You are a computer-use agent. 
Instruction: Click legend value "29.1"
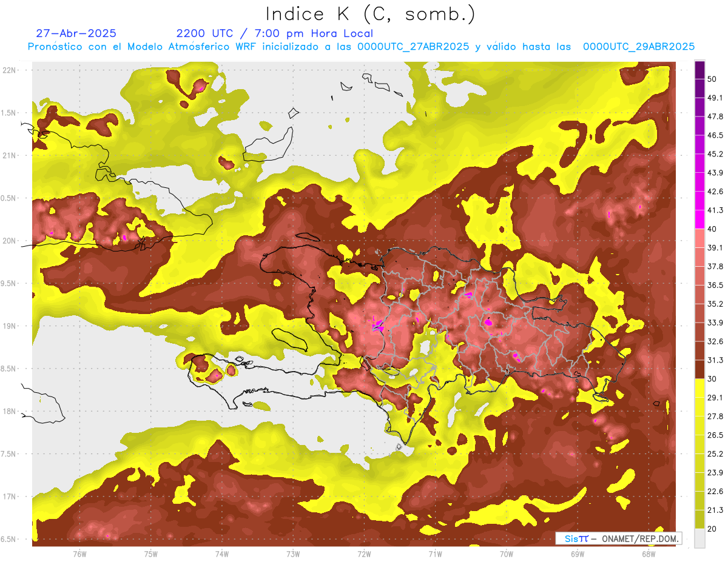pos(715,398)
